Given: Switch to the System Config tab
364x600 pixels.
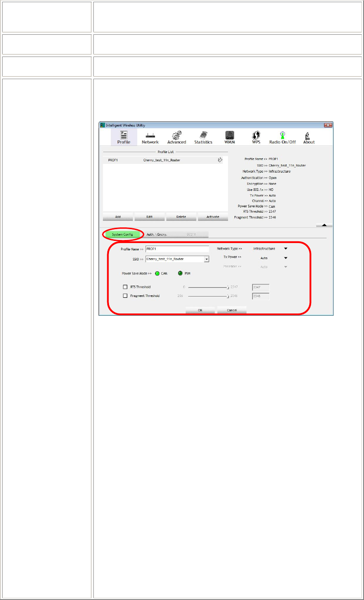Looking at the screenshot, I should point(122,234).
